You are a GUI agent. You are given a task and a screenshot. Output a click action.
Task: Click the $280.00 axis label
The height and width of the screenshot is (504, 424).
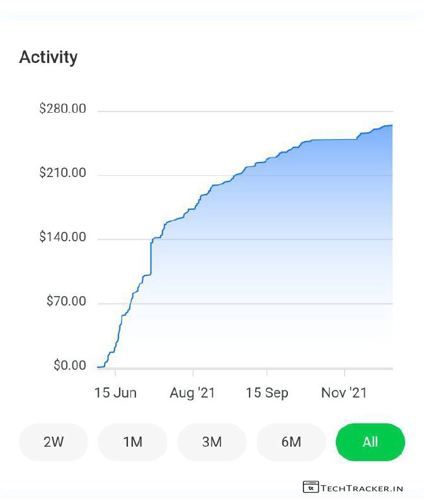click(62, 109)
